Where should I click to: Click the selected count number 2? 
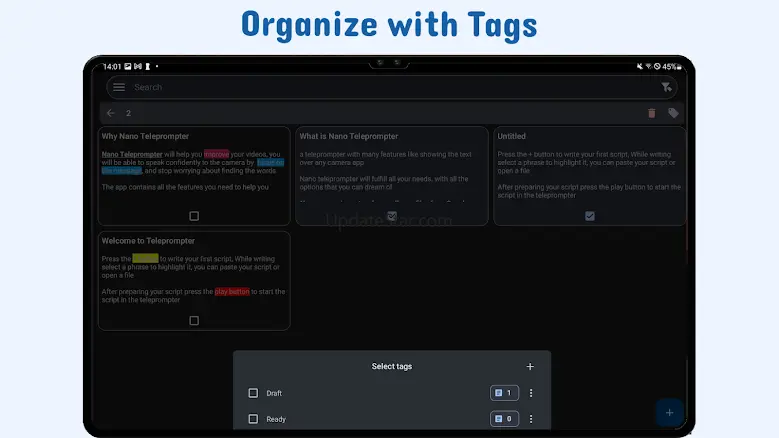(x=128, y=113)
